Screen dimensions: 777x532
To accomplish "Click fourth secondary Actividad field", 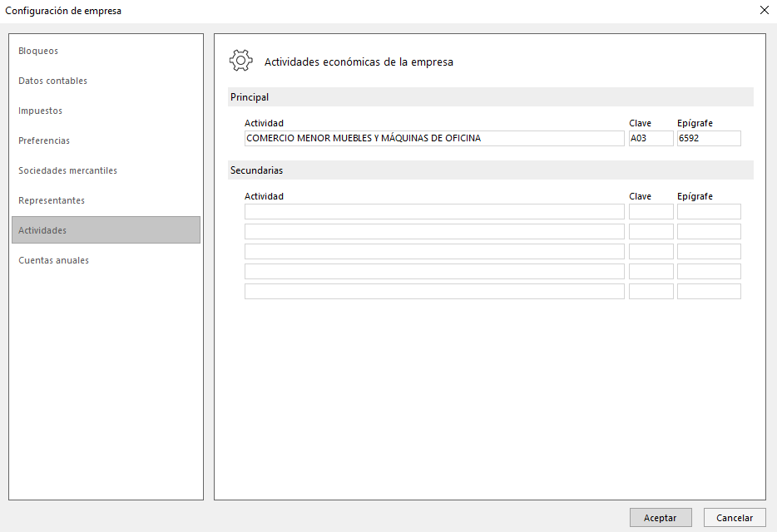I will 434,272.
